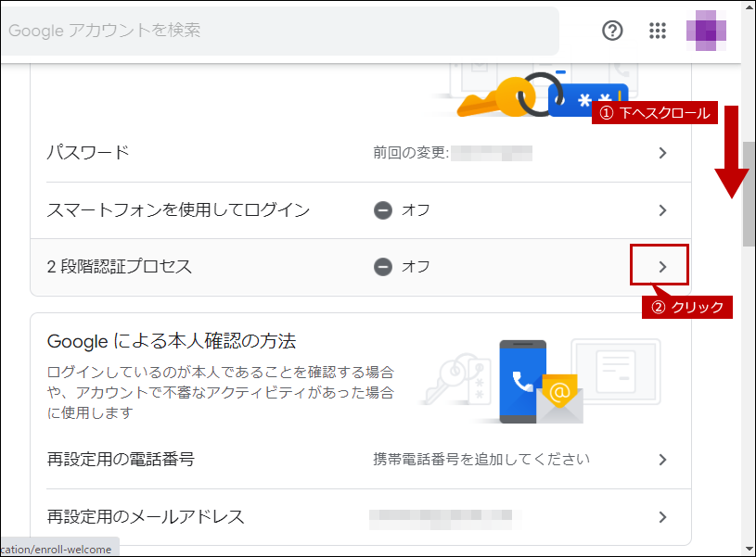Click 携帯電話番号を追加してください link

pyautogui.click(x=481, y=459)
